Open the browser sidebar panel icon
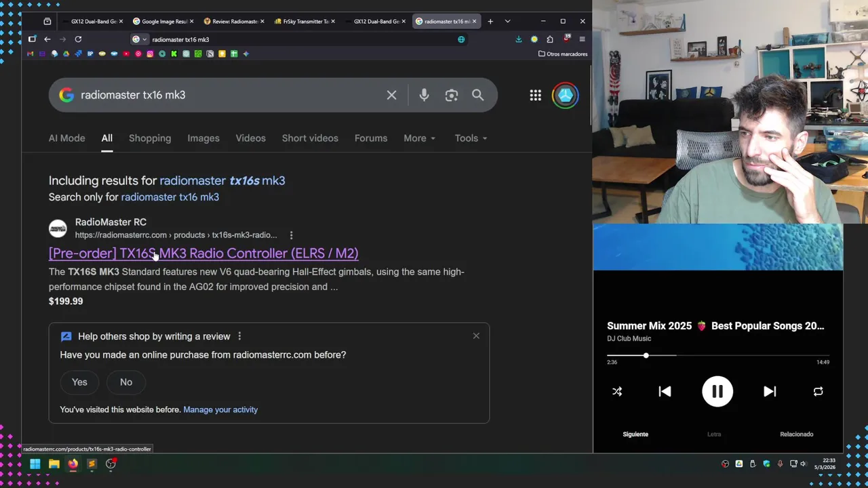Image resolution: width=868 pixels, height=488 pixels. (x=32, y=39)
